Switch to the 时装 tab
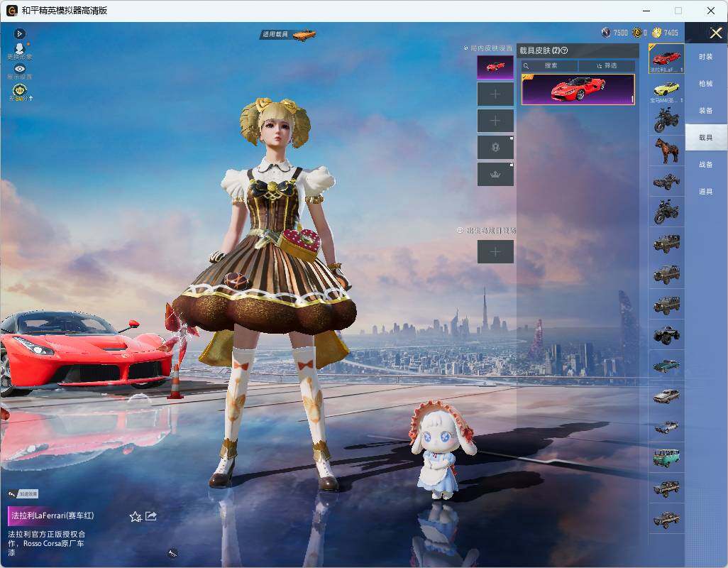Screen dimensions: 728x568 tap(706, 57)
